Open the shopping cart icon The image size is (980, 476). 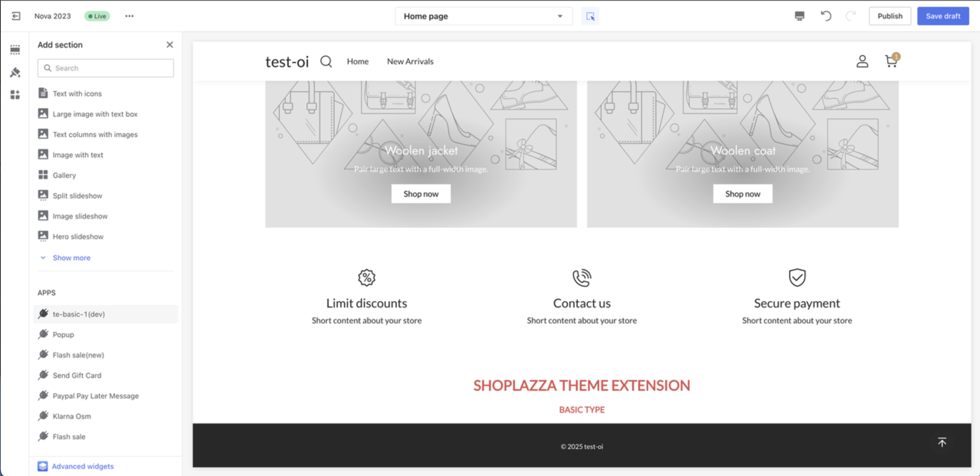891,61
